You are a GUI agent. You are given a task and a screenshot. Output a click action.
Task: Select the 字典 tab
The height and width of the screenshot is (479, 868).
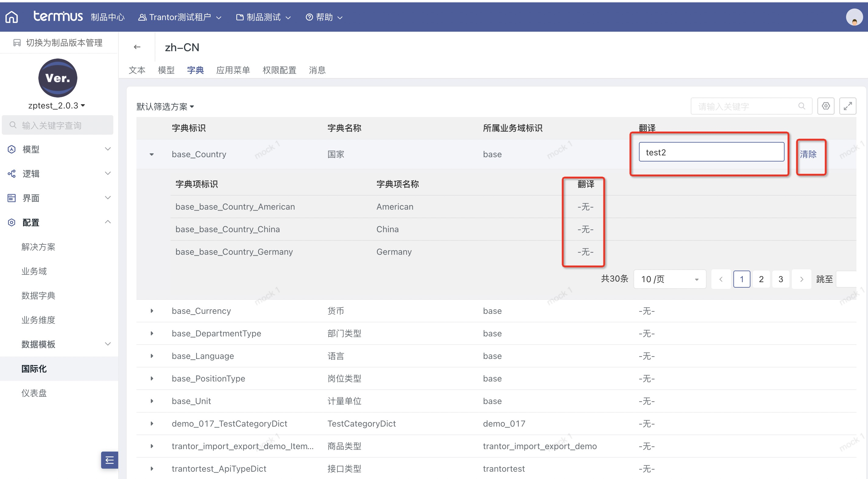(x=196, y=70)
